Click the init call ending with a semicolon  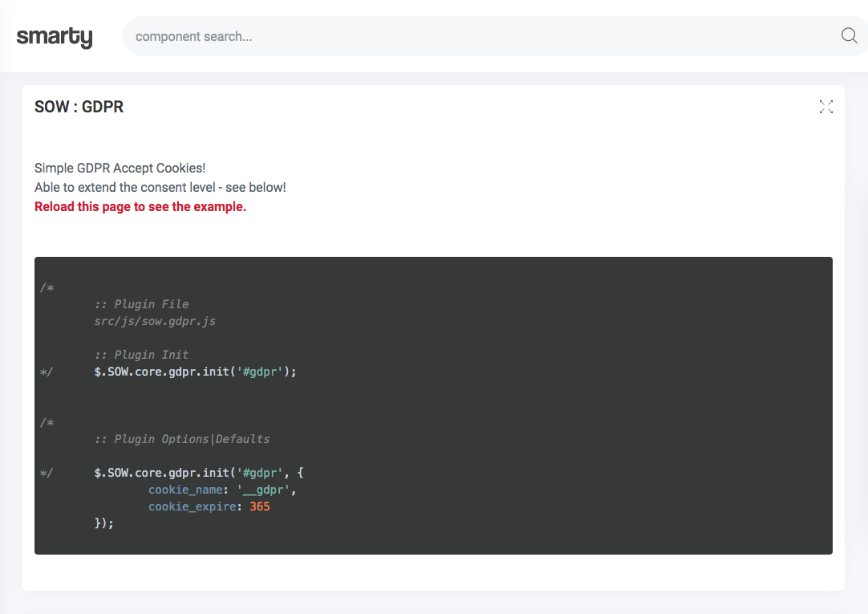(195, 372)
